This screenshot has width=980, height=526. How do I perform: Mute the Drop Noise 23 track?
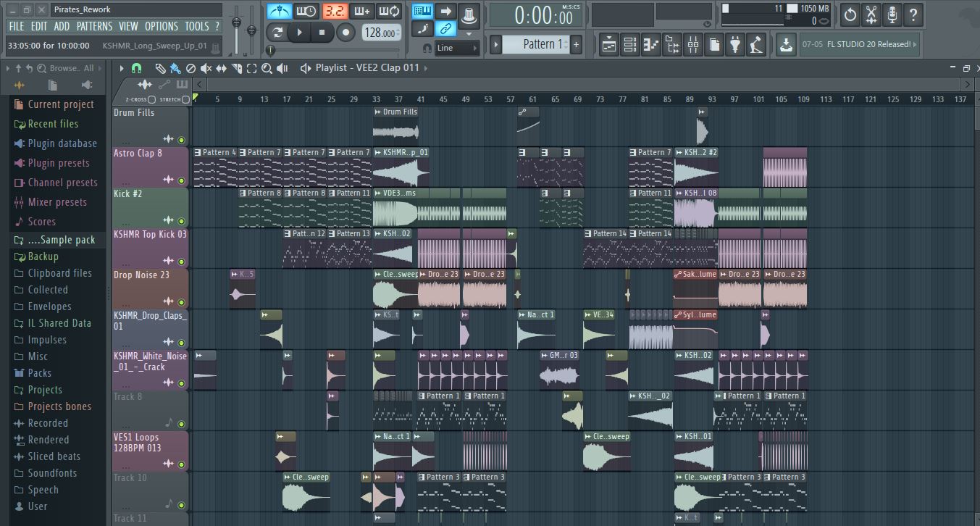coord(181,302)
